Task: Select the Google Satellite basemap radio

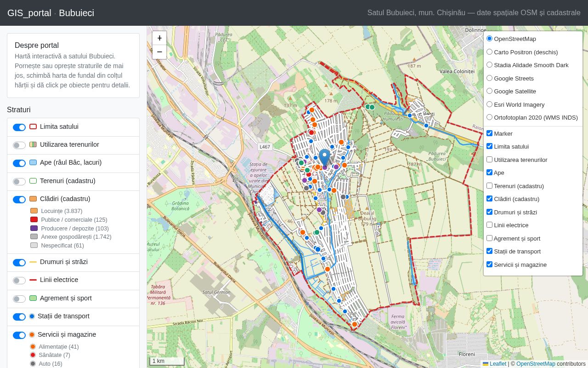Action: coord(489,91)
